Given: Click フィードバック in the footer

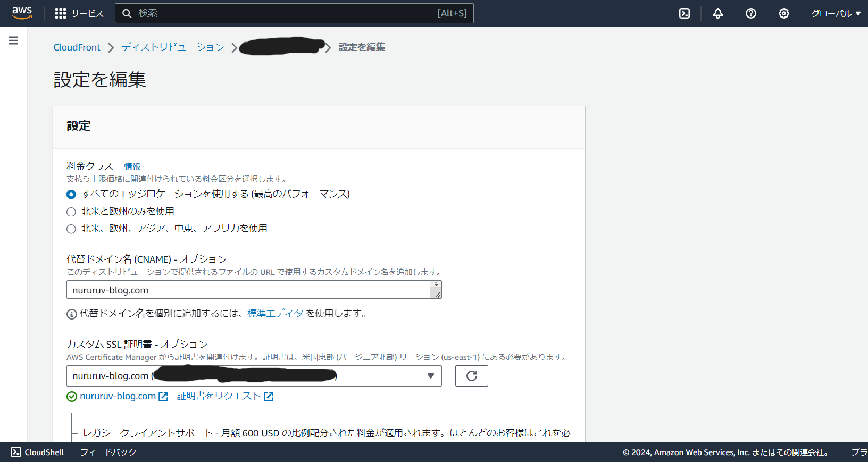Looking at the screenshot, I should point(108,452).
